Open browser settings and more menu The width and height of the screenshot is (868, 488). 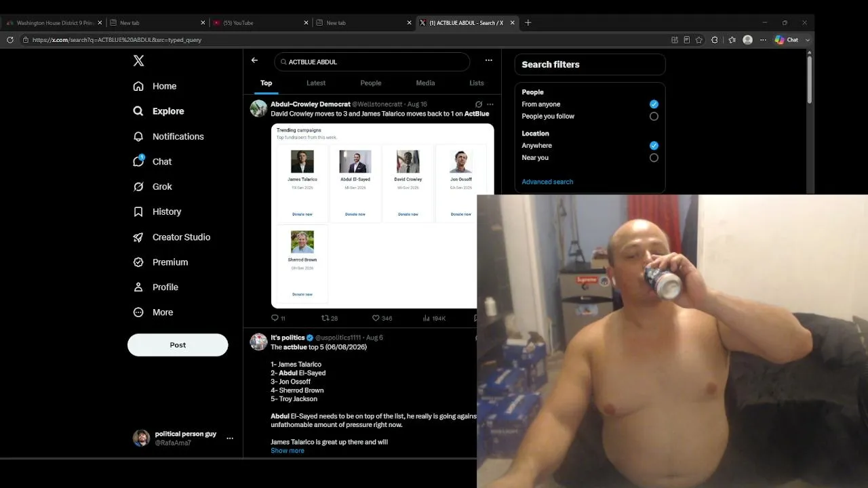pyautogui.click(x=764, y=40)
